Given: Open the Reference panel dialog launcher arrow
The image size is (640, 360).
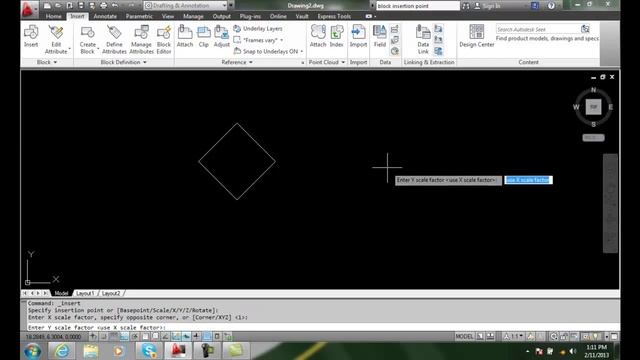Looking at the screenshot, I should (302, 62).
